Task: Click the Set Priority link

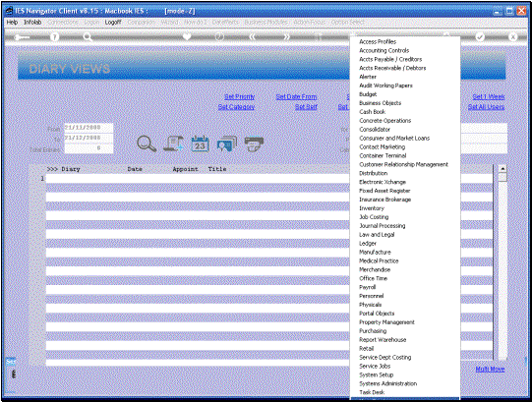Action: (240, 96)
